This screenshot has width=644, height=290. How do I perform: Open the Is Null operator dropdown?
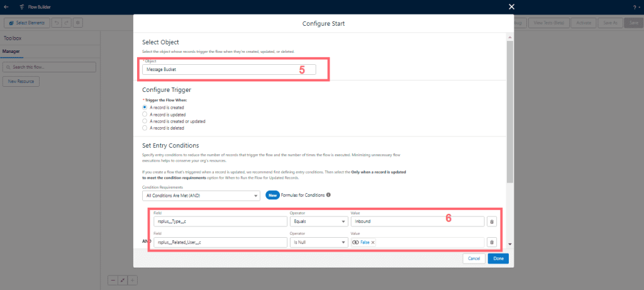[x=318, y=242]
